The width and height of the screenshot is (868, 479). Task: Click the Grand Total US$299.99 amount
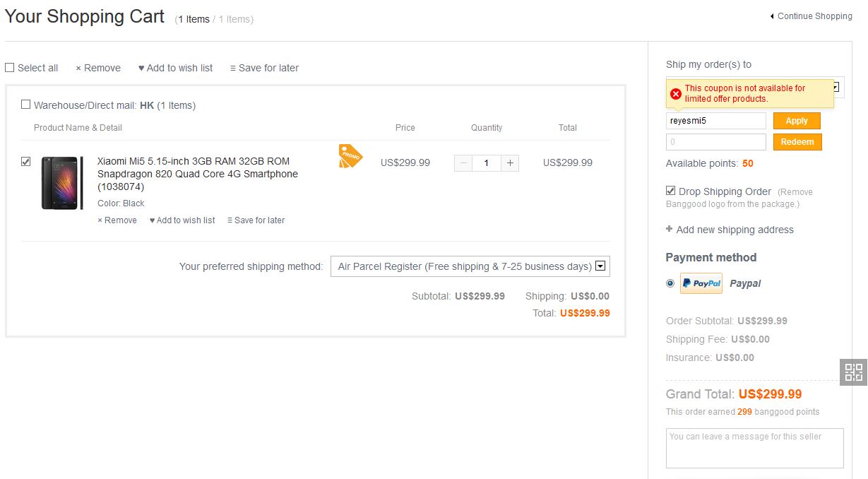point(770,394)
